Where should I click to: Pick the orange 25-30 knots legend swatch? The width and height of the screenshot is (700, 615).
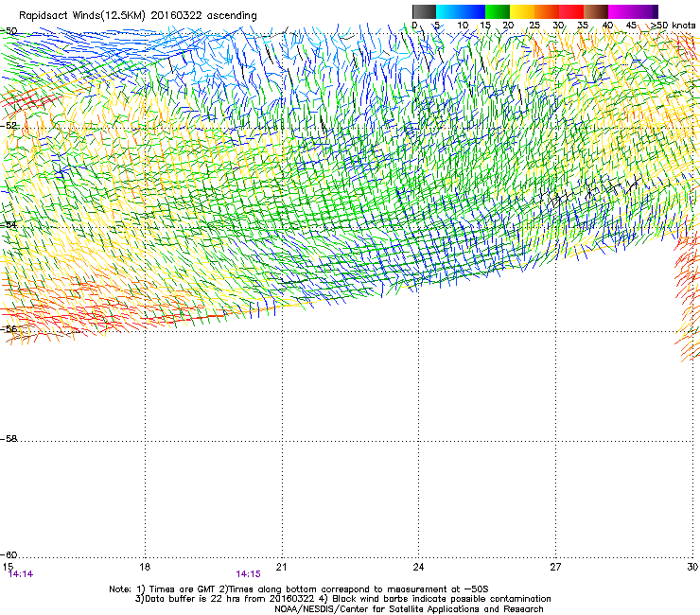[547, 11]
